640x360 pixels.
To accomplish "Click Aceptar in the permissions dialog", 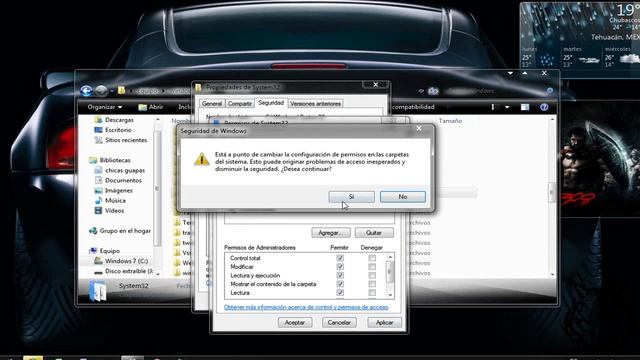I will [295, 322].
